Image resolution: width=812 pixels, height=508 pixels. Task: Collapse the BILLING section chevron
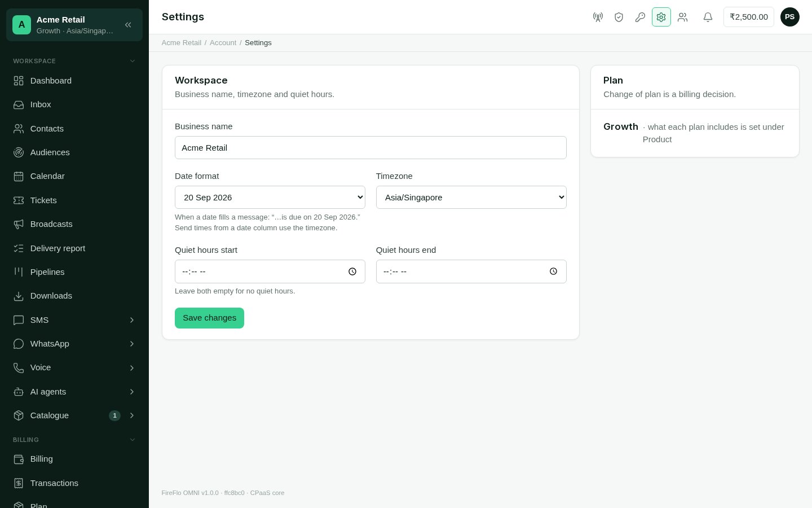click(133, 440)
